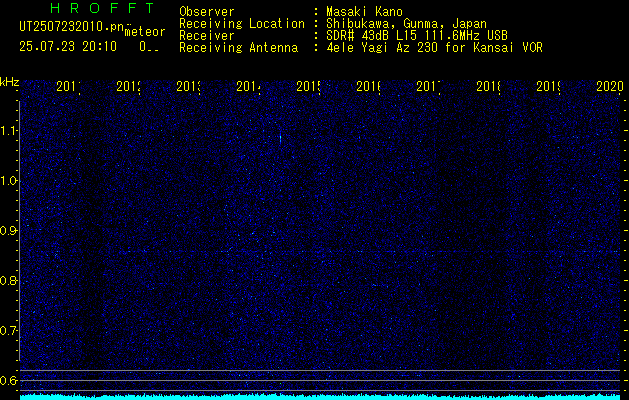Click the date 25.07.23 20:10 text
Viewport: 629px width, 400px height.
tap(68, 47)
